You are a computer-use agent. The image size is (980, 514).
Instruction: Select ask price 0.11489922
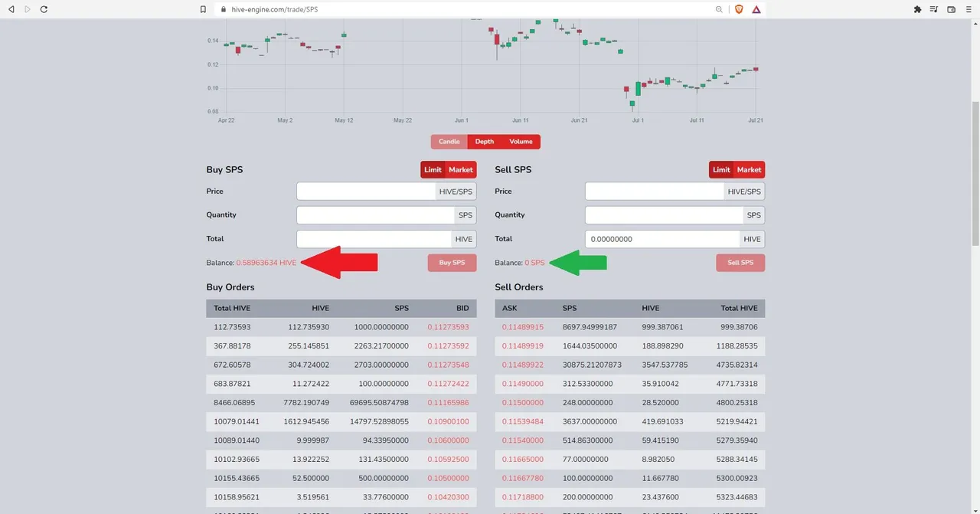(523, 365)
